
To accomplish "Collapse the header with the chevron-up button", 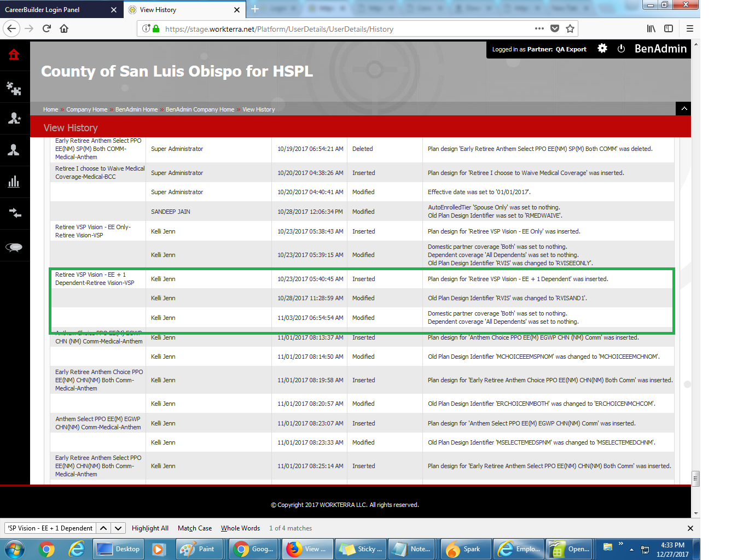I will point(684,109).
